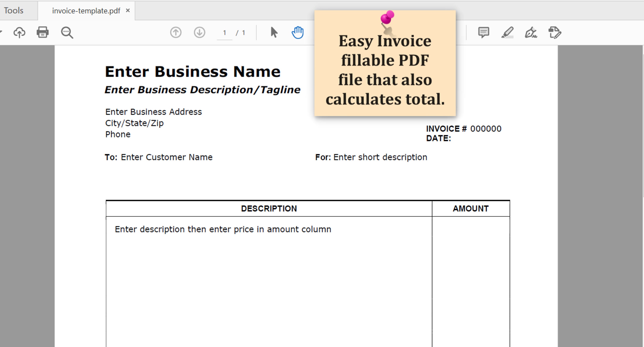Open the Comment tool icon
Viewport: 644px width, 347px height.
(x=483, y=32)
